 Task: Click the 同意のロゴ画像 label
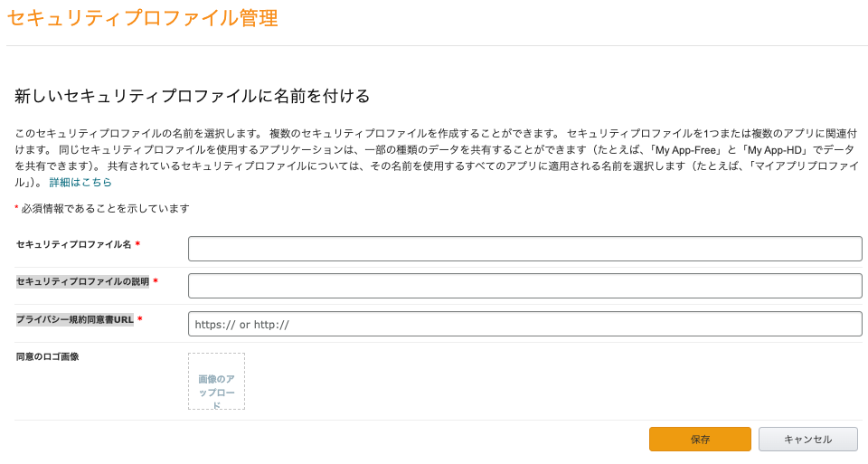(x=47, y=357)
